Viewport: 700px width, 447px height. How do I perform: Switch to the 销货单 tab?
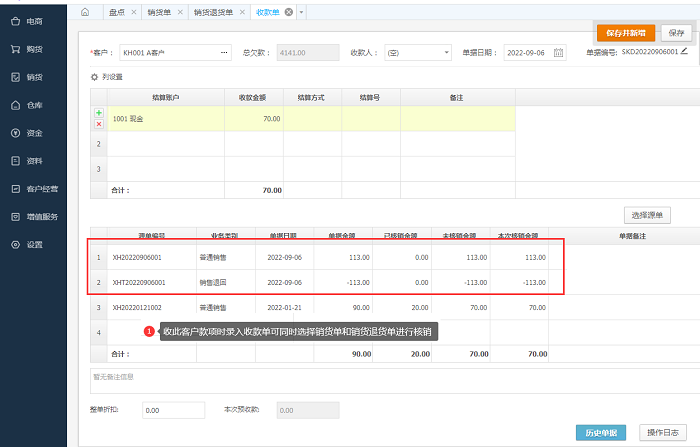click(x=157, y=12)
